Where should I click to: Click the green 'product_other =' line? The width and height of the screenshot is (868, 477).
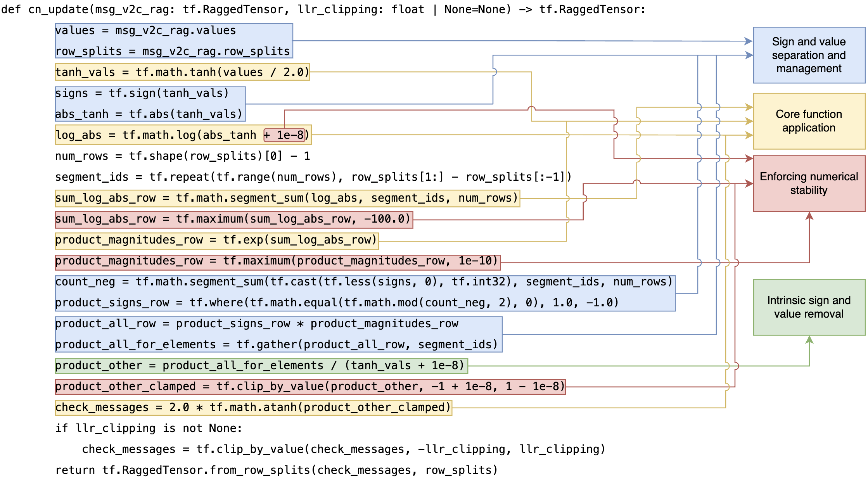point(261,366)
